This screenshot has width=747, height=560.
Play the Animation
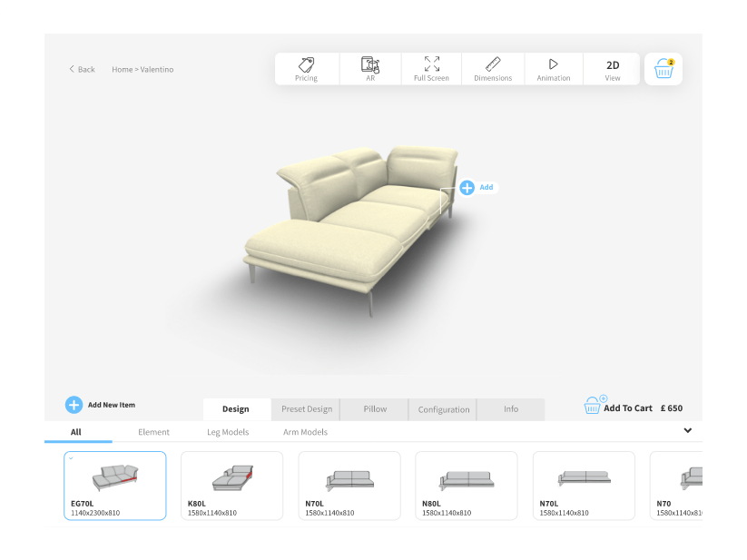point(553,69)
